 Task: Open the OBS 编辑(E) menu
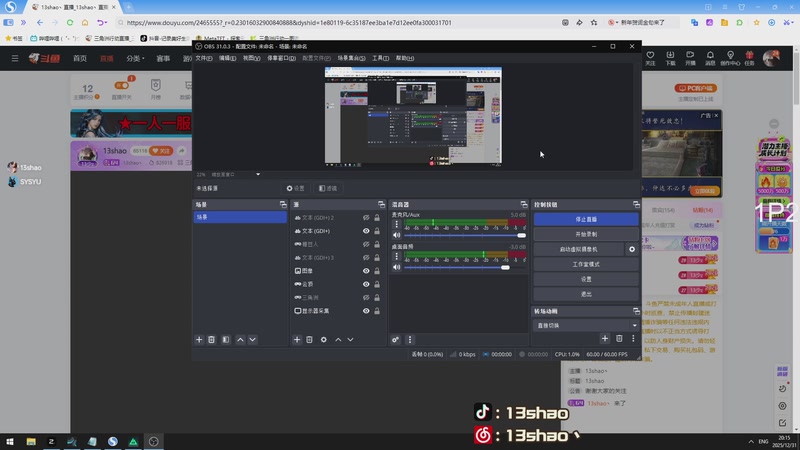pos(228,58)
